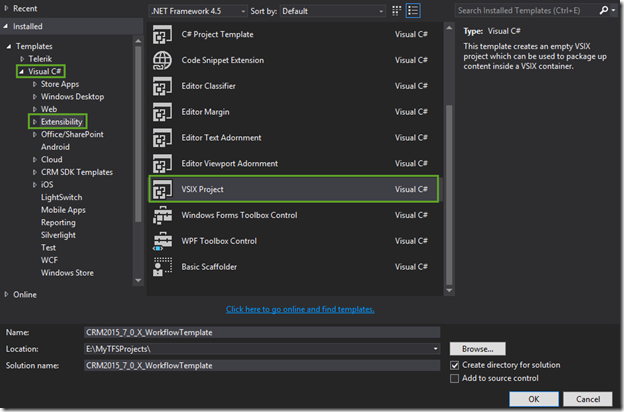The image size is (624, 412).
Task: Select the LightSwitch template category
Action: [x=61, y=197]
